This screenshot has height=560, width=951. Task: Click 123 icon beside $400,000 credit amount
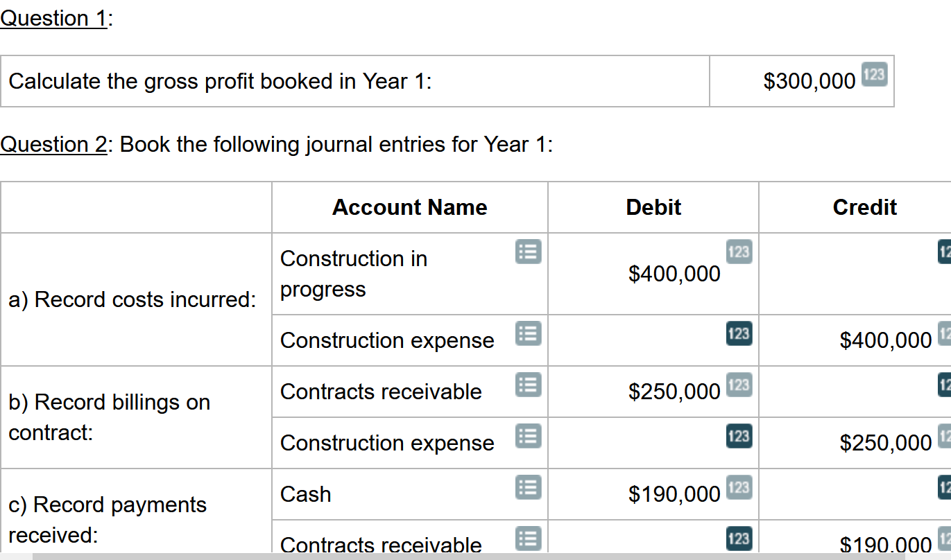click(x=945, y=333)
